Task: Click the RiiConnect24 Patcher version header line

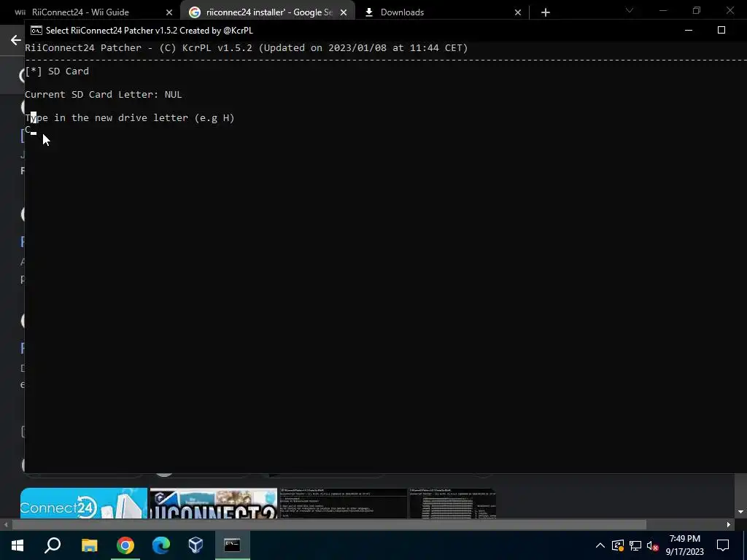Action: (x=247, y=47)
